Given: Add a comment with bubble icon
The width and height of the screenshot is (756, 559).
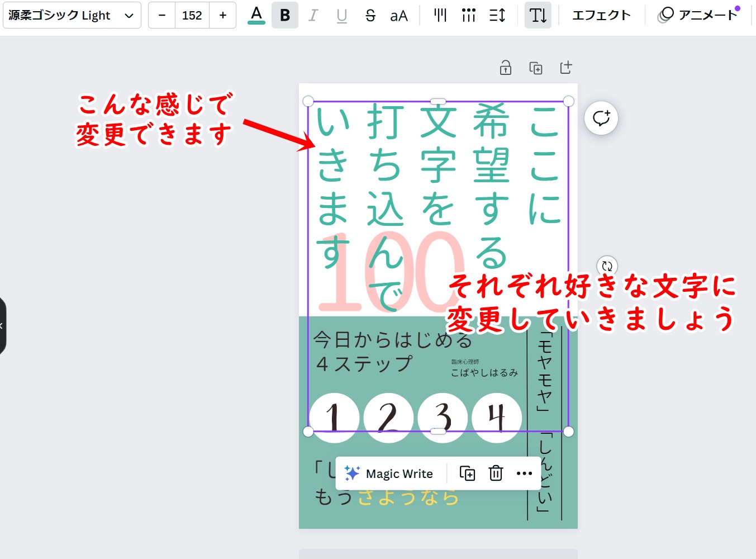Looking at the screenshot, I should pyautogui.click(x=601, y=118).
